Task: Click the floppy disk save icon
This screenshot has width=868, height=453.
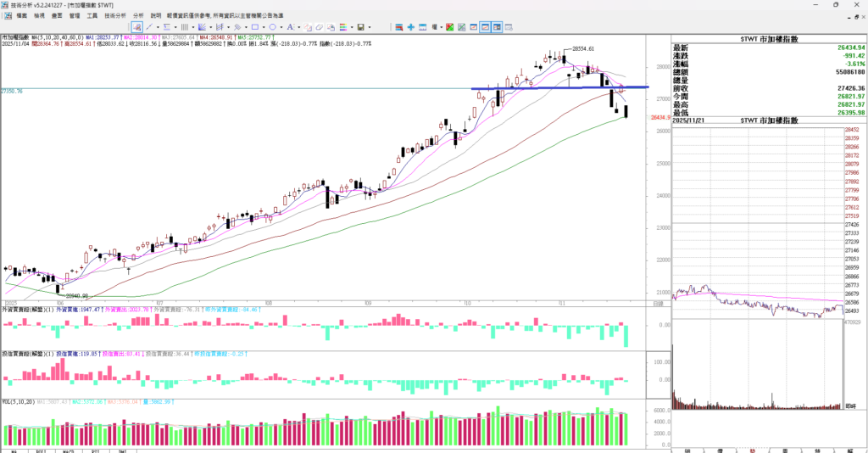Action: pos(360,27)
